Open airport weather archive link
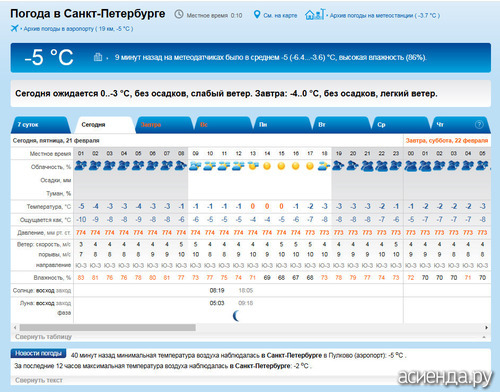 pos(78,29)
